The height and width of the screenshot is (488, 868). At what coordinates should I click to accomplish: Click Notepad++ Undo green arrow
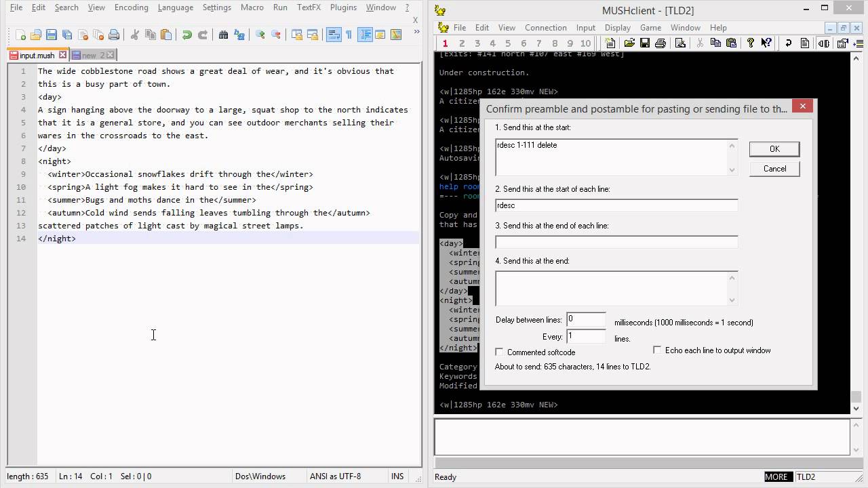click(186, 35)
